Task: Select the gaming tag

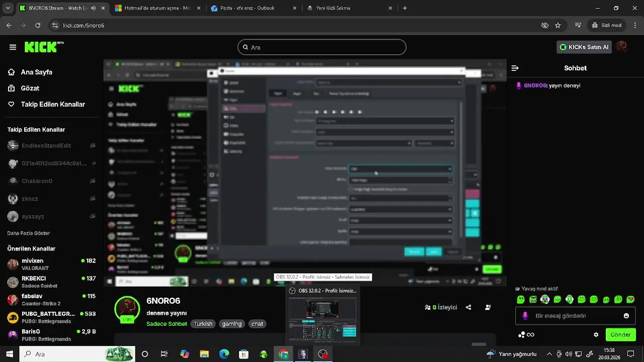Action: (232, 324)
